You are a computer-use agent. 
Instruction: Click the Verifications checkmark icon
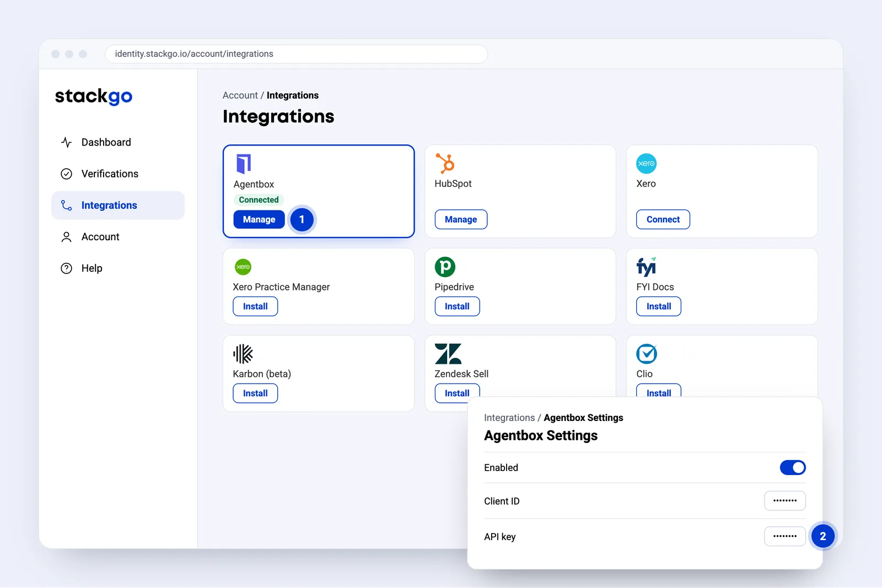pyautogui.click(x=67, y=174)
